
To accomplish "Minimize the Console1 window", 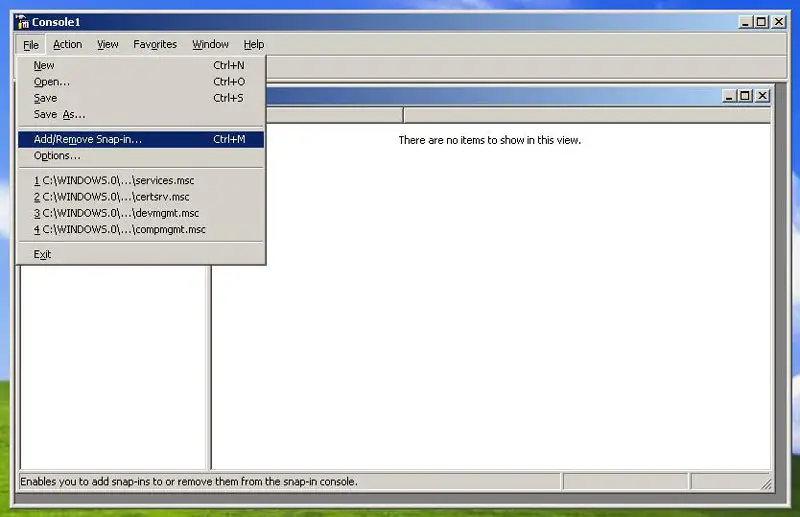I will (745, 22).
